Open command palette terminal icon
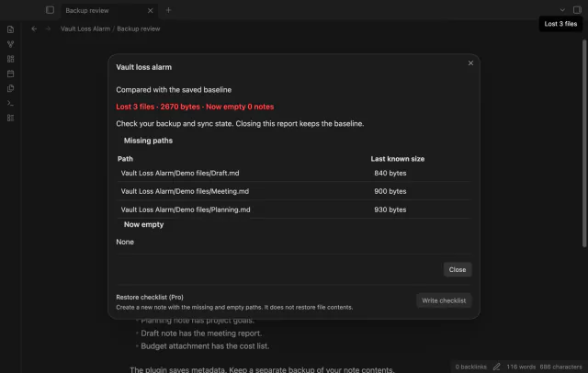 click(10, 103)
